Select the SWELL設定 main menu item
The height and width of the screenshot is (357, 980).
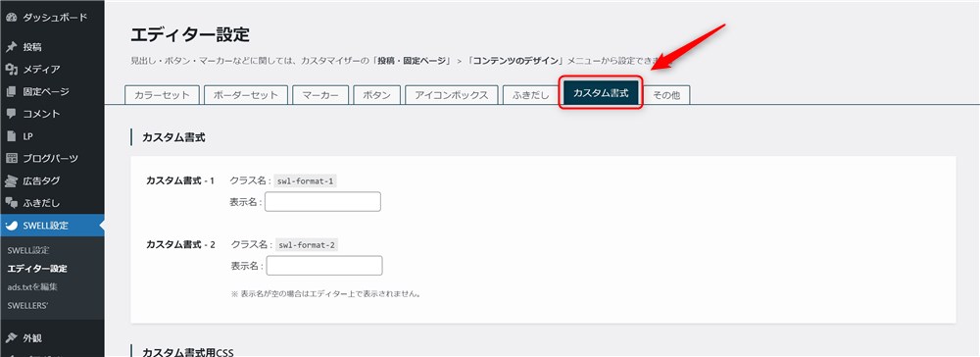tap(53, 226)
